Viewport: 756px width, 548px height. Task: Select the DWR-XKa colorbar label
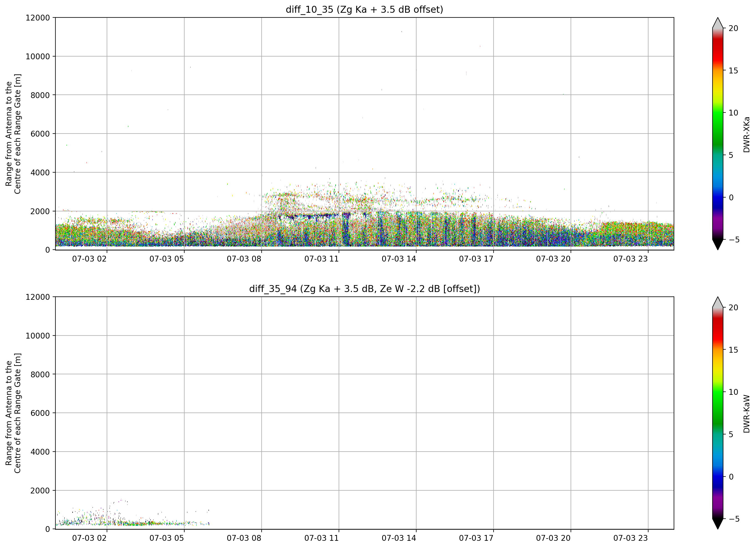point(746,134)
